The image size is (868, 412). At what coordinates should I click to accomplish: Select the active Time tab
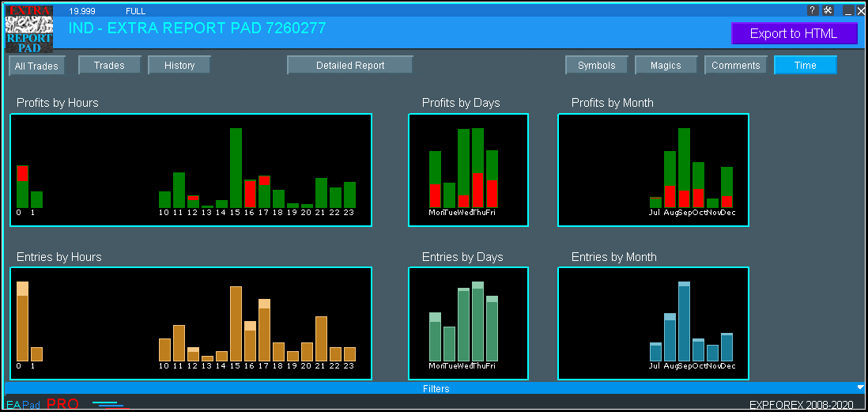pyautogui.click(x=805, y=65)
